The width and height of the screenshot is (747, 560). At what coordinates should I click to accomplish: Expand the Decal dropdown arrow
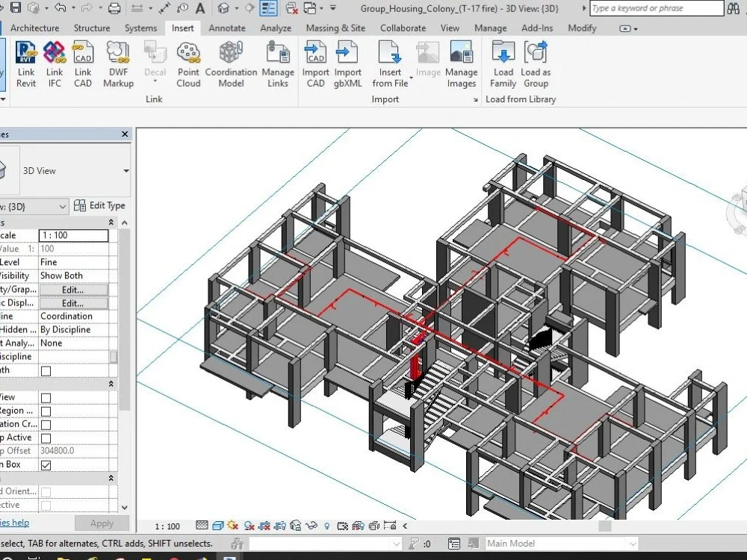155,81
